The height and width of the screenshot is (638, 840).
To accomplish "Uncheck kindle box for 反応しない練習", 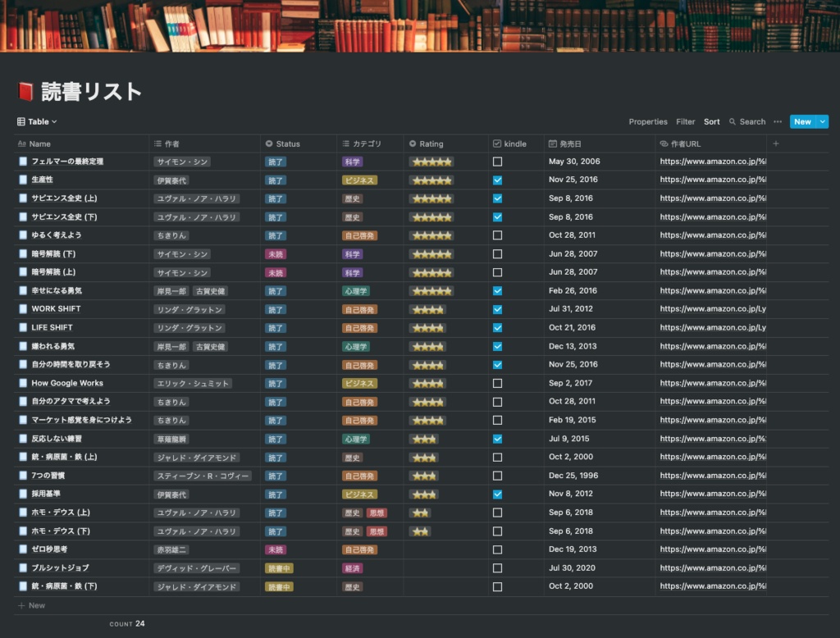I will point(497,439).
